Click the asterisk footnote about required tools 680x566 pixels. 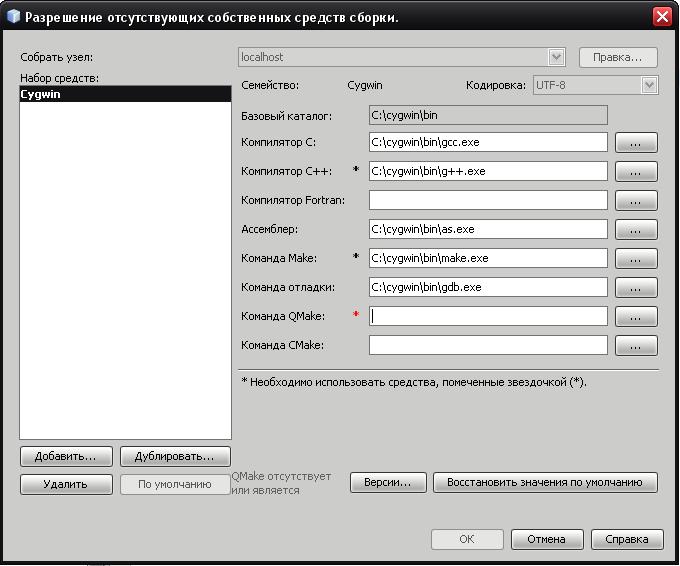[414, 382]
